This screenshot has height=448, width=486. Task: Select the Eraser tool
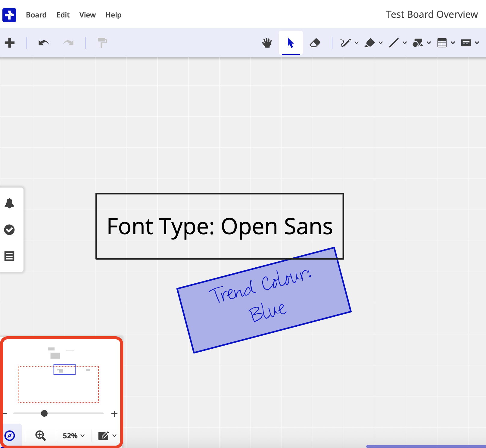(x=315, y=43)
